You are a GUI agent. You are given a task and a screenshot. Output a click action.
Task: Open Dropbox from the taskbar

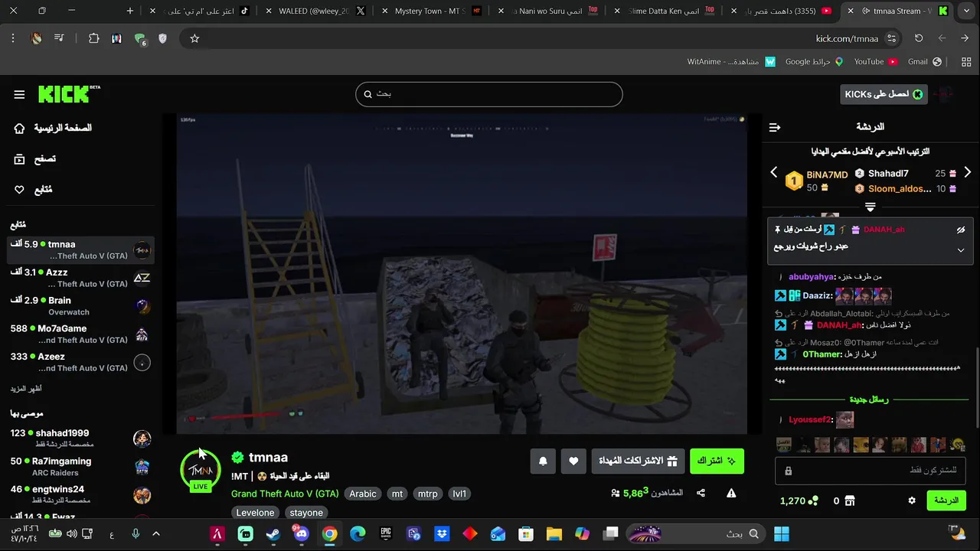coord(442,533)
